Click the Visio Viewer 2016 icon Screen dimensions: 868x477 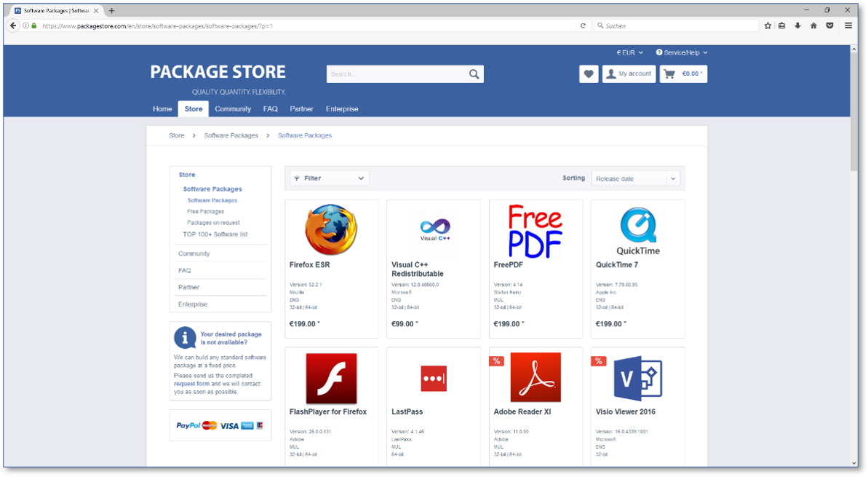coord(637,379)
